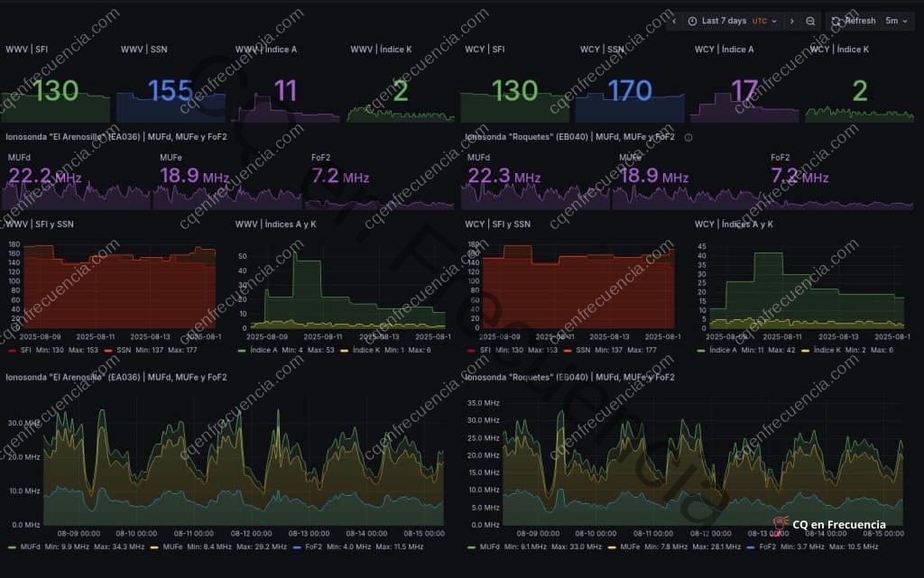Click green MUFd color swatch in El Arenosillo legend
The height and width of the screenshot is (578, 924).
point(12,546)
